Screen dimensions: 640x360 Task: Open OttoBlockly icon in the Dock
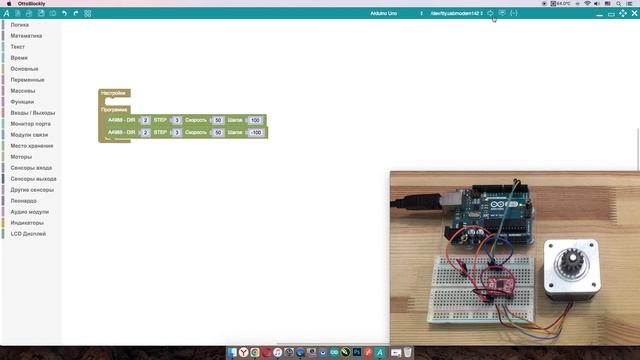pyautogui.click(x=380, y=352)
